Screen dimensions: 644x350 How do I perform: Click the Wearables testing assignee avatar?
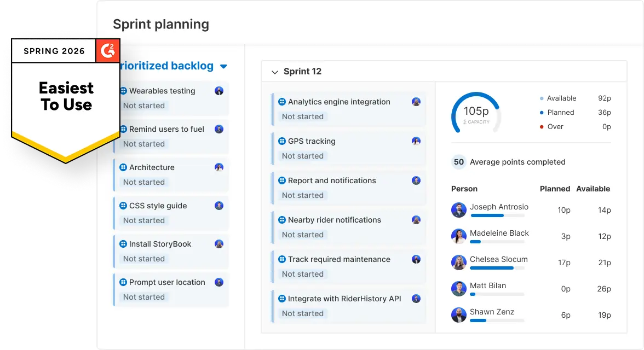coord(219,91)
